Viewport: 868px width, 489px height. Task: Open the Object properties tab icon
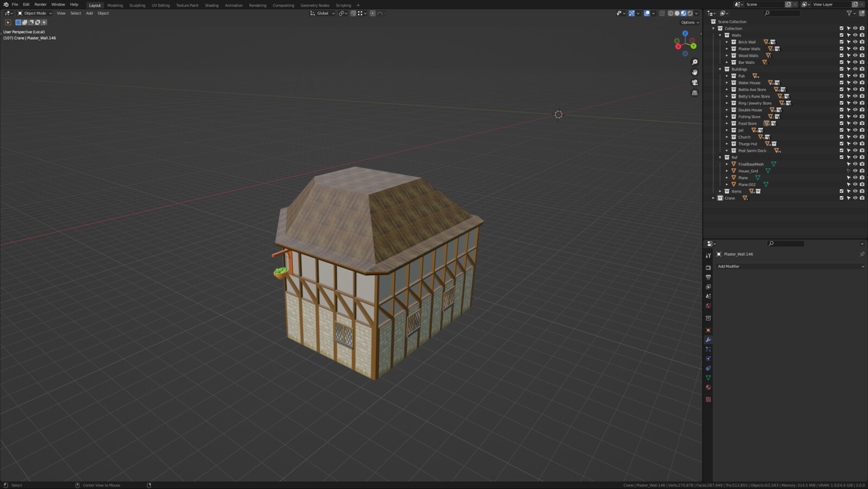pos(708,330)
